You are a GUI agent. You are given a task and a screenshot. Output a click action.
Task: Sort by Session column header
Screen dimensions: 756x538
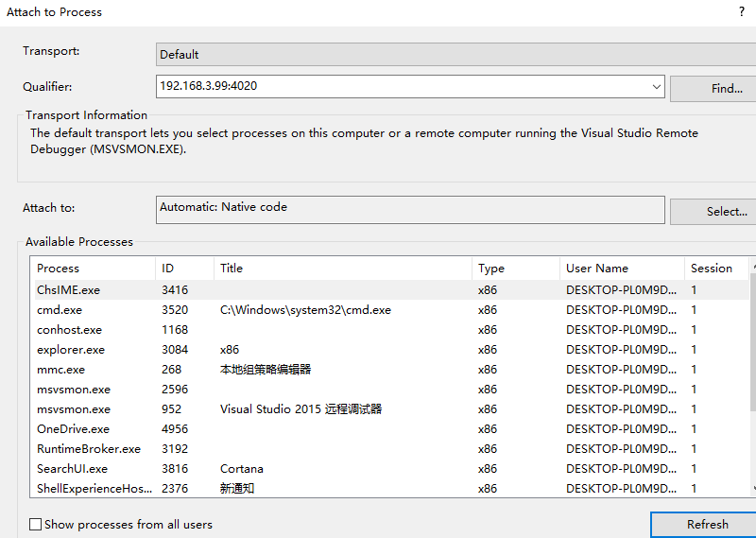[712, 269]
